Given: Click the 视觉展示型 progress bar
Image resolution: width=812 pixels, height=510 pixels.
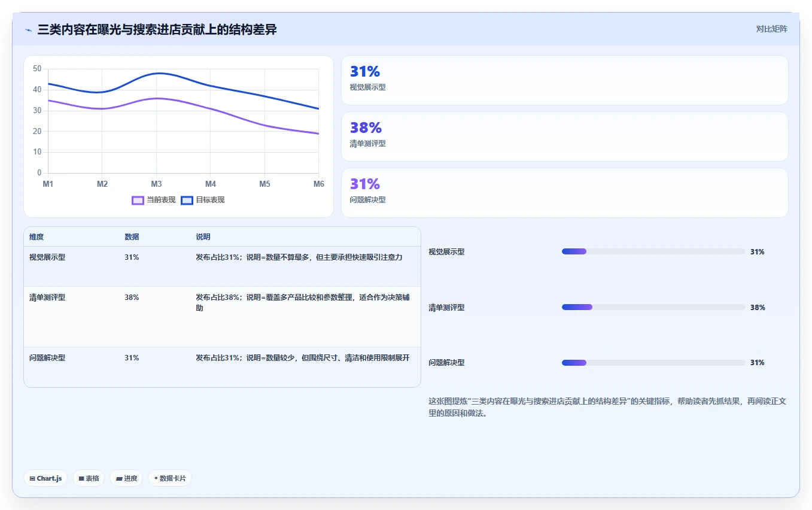Looking at the screenshot, I should pos(653,251).
